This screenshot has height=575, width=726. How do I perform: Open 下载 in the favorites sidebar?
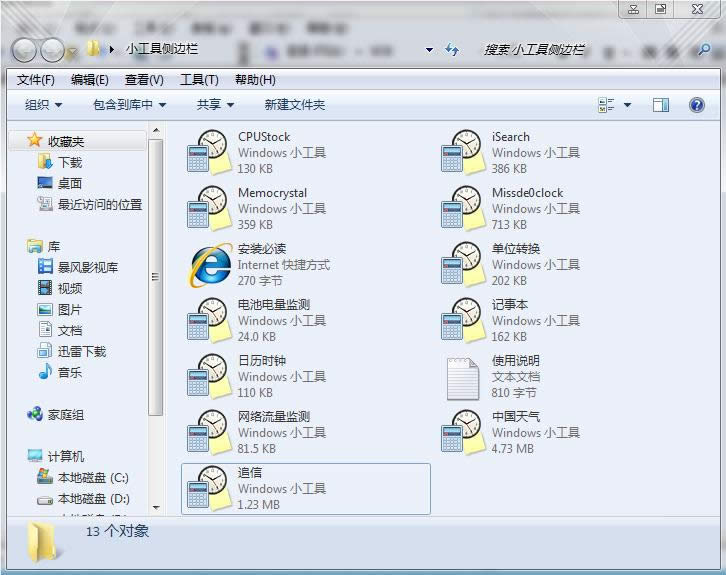coord(70,162)
